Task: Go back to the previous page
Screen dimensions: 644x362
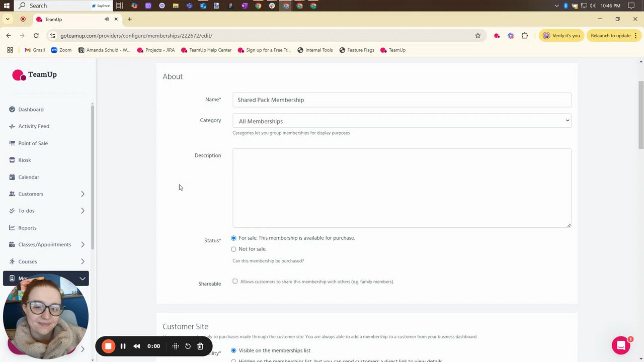Action: [x=9, y=36]
